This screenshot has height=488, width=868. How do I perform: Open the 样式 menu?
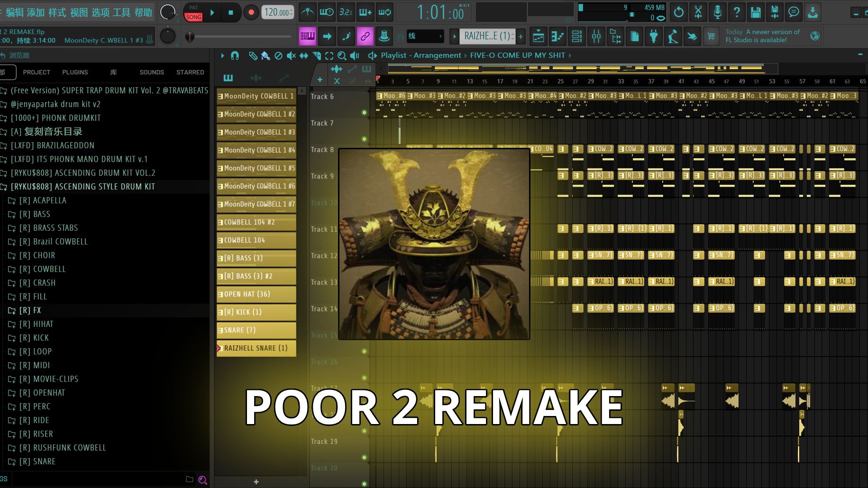[57, 12]
